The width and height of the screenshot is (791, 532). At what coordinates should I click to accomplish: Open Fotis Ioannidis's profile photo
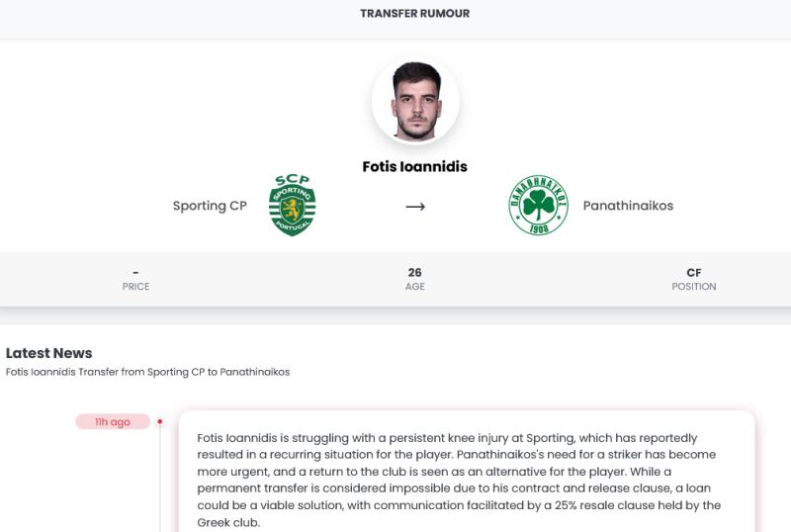point(415,103)
